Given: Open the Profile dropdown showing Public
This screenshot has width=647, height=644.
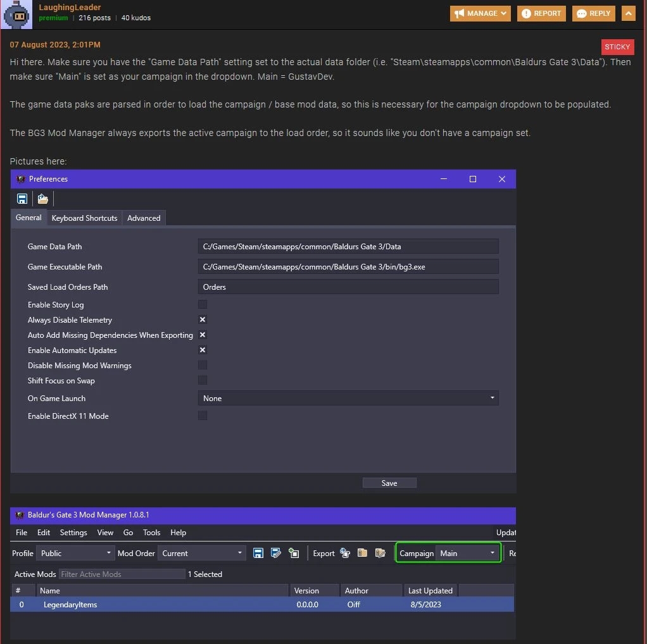Looking at the screenshot, I should click(x=75, y=554).
